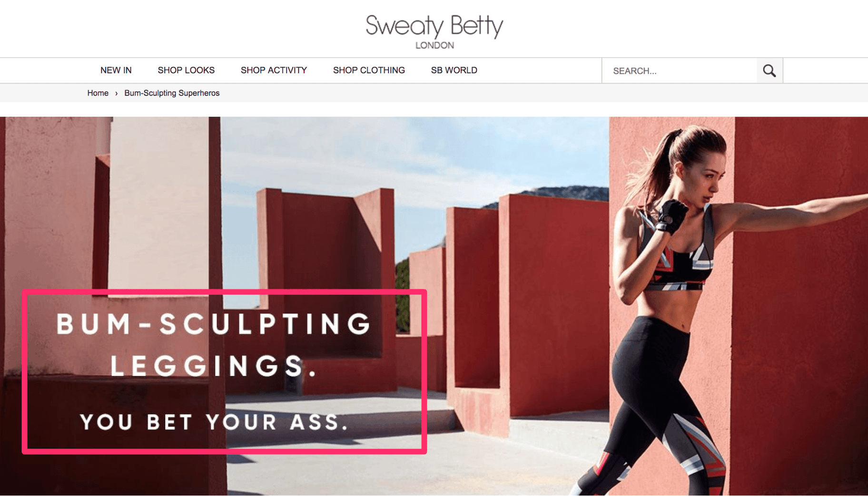This screenshot has width=868, height=496.
Task: Click the BUM-SCULPTING LEGGINGS headline text
Action: click(x=213, y=345)
